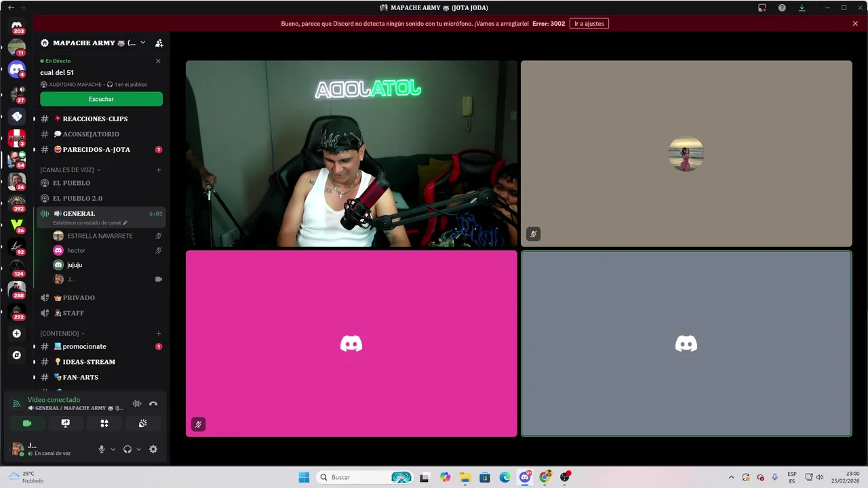Click the green download update icon
Screen dimensions: 868x488
pos(802,7)
